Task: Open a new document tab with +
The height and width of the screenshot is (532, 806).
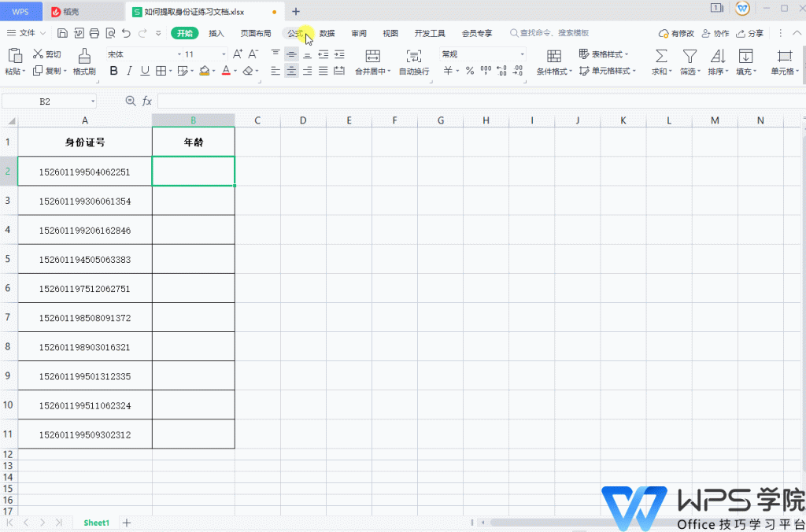Action: (296, 11)
